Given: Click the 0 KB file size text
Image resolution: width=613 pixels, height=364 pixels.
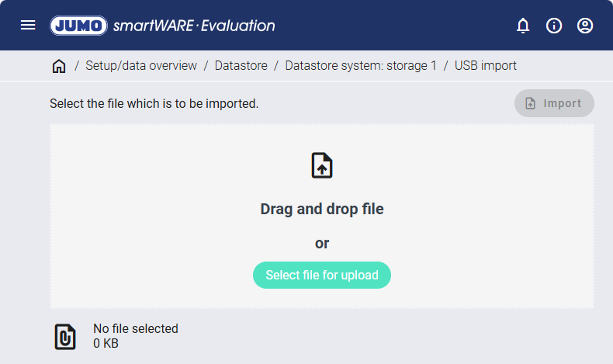Looking at the screenshot, I should coord(106,343).
